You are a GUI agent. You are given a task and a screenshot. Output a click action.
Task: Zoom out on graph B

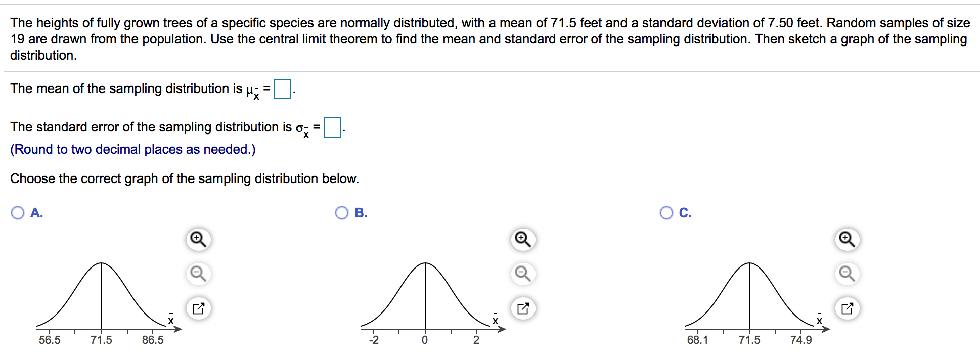pyautogui.click(x=523, y=274)
